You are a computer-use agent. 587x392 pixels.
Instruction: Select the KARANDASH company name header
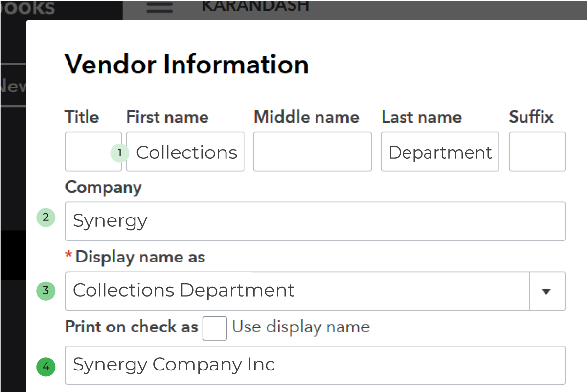(255, 6)
